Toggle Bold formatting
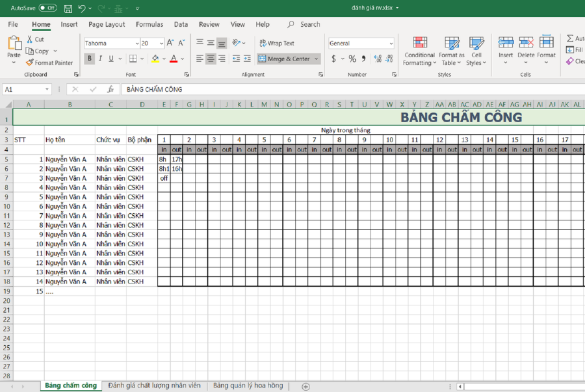Screen dimensions: 585x392 (x=90, y=59)
